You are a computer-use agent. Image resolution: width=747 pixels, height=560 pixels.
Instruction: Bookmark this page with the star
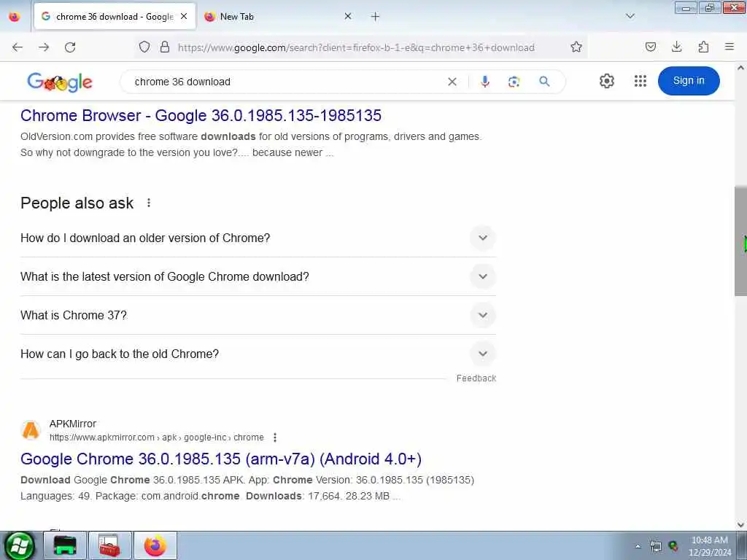coord(576,47)
